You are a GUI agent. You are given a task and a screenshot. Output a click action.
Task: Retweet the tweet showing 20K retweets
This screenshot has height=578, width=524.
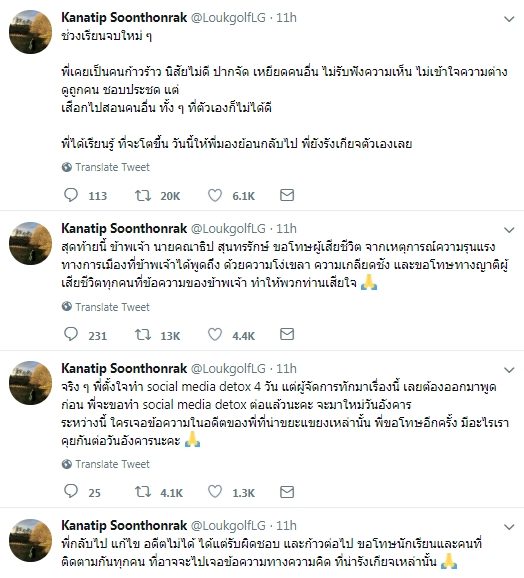point(143,195)
